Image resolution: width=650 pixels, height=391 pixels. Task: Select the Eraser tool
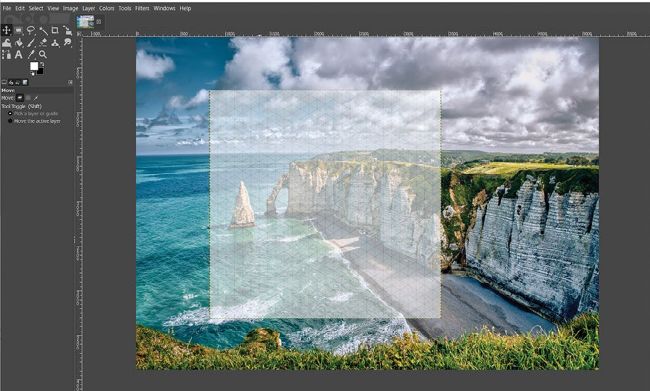pos(43,43)
